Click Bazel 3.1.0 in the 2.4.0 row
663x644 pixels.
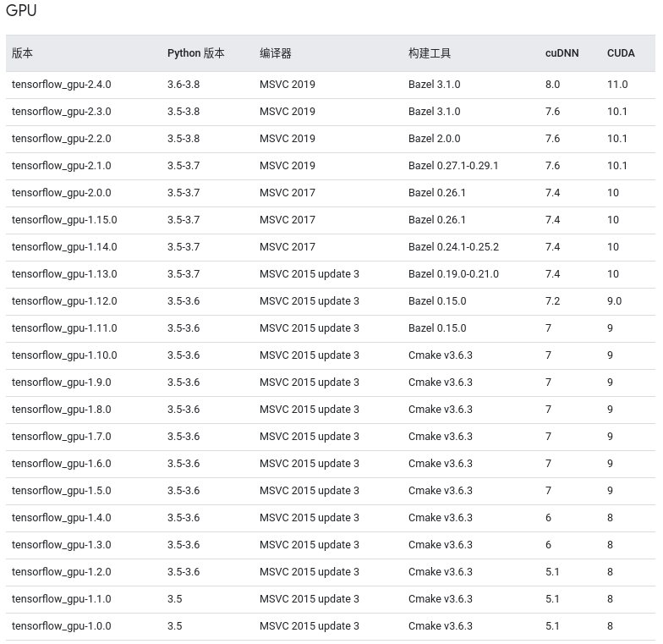point(435,85)
